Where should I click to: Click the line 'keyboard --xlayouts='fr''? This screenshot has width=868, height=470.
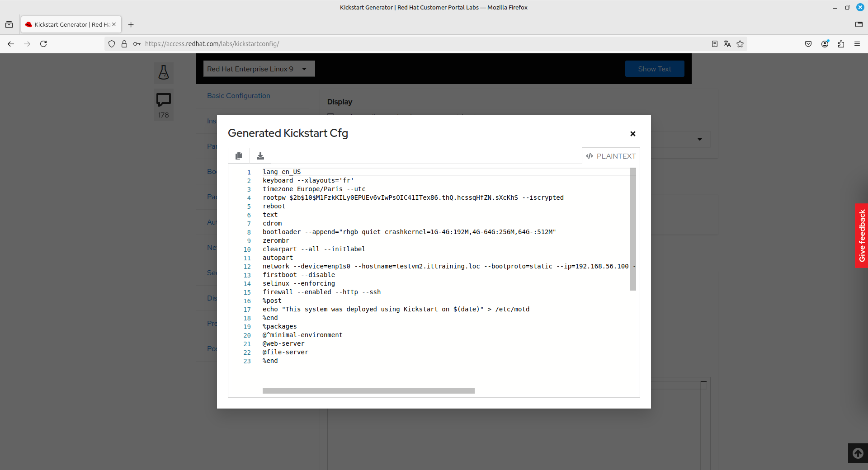coord(308,180)
